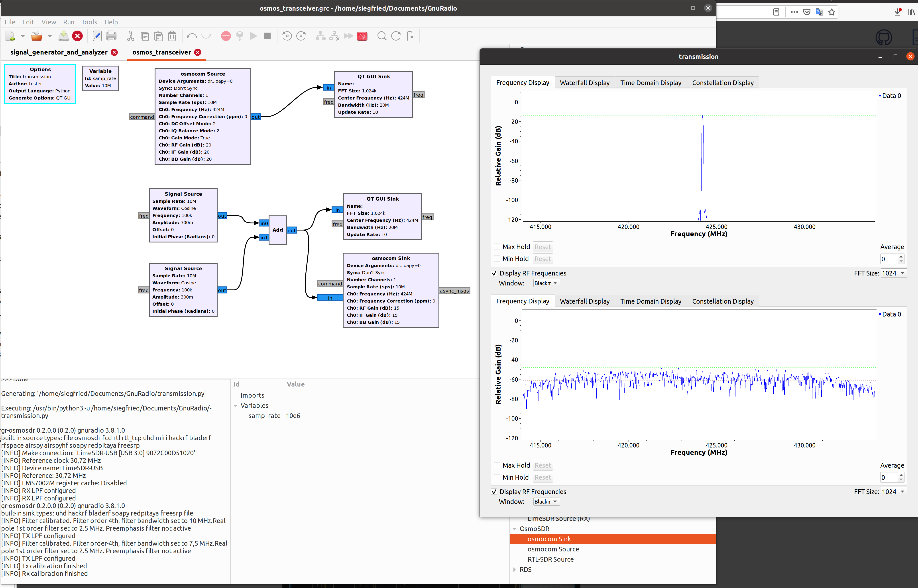This screenshot has height=588, width=918.
Task: Switch to upper Waterfall Display tab
Action: pos(584,83)
